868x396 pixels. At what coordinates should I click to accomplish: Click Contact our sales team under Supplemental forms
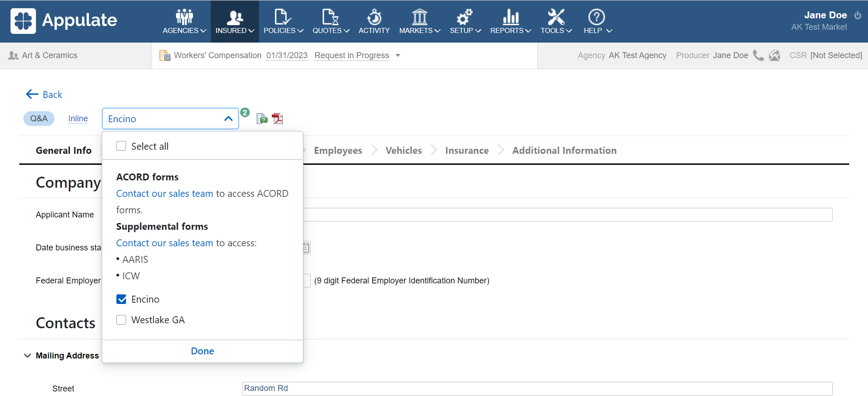click(x=165, y=243)
